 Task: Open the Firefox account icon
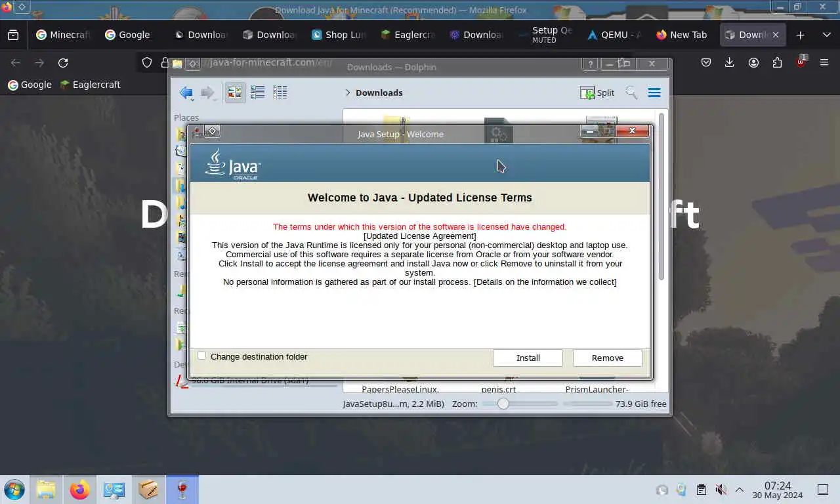point(753,62)
